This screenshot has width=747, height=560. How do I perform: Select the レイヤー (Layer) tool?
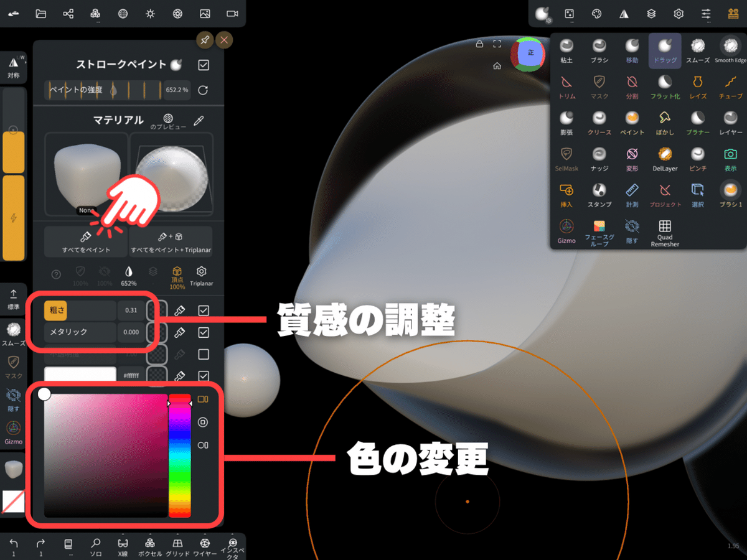click(x=730, y=123)
